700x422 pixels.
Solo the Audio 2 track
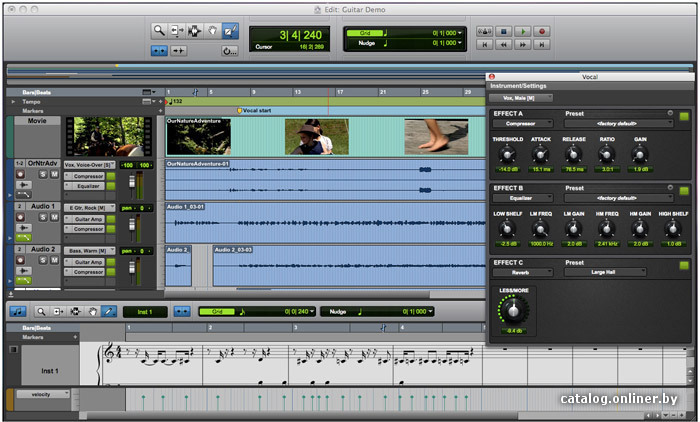click(x=43, y=260)
